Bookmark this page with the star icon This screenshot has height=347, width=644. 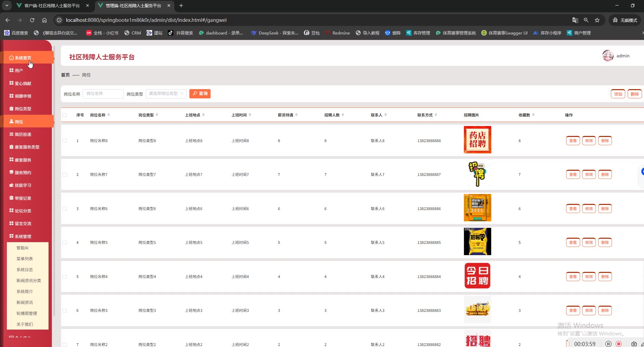[597, 20]
